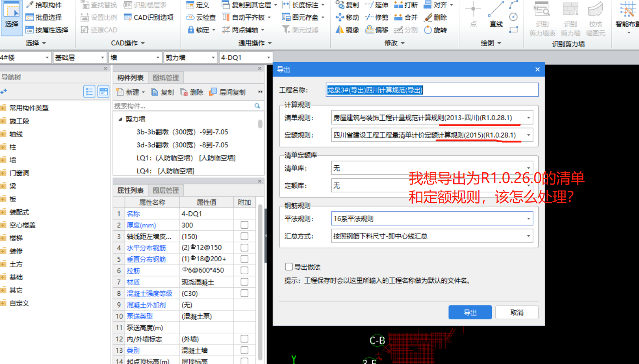639x364 pixels.
Task: Open the 汇总方式 dropdown
Action: [x=528, y=236]
